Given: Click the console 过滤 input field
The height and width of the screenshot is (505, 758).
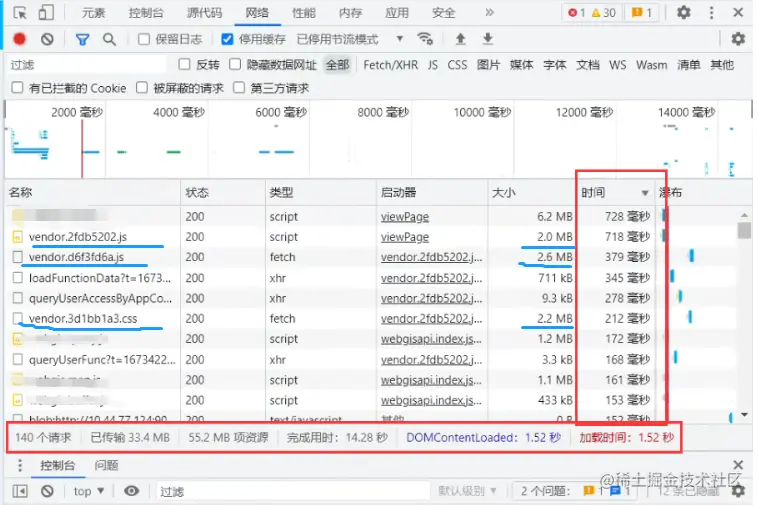Looking at the screenshot, I should pyautogui.click(x=293, y=491).
